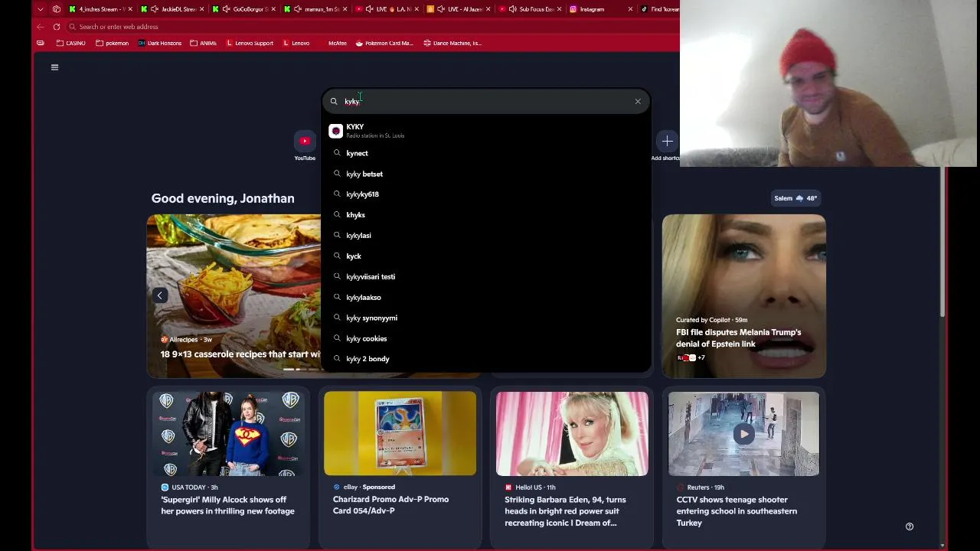
Task: Open the workspaces icon in tab bar
Action: (x=56, y=9)
